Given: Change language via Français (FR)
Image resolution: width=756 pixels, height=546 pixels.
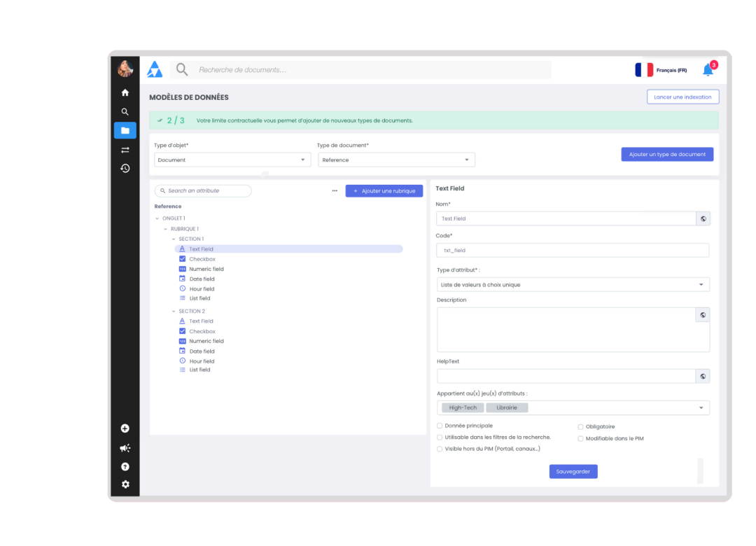Looking at the screenshot, I should pos(671,71).
